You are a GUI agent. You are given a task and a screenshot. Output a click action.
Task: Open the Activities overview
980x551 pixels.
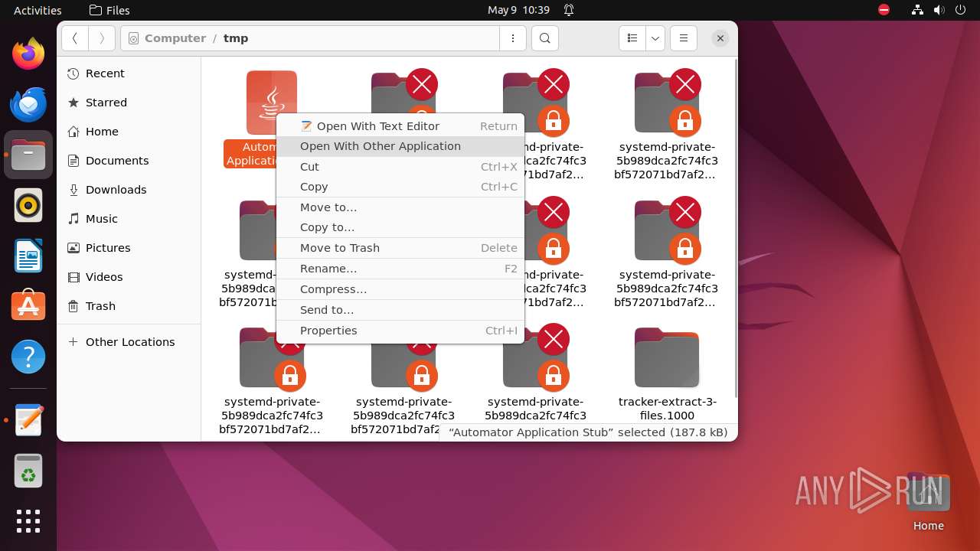[x=38, y=10]
